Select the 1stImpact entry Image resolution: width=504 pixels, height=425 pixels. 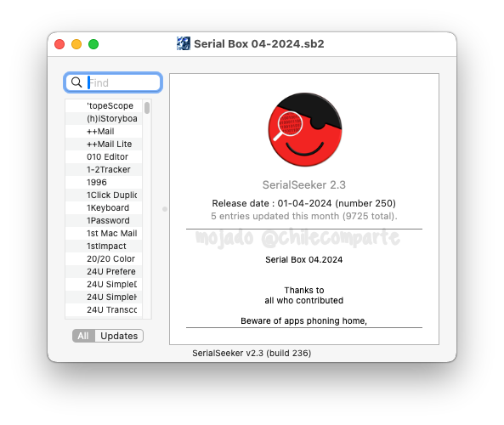pos(104,246)
